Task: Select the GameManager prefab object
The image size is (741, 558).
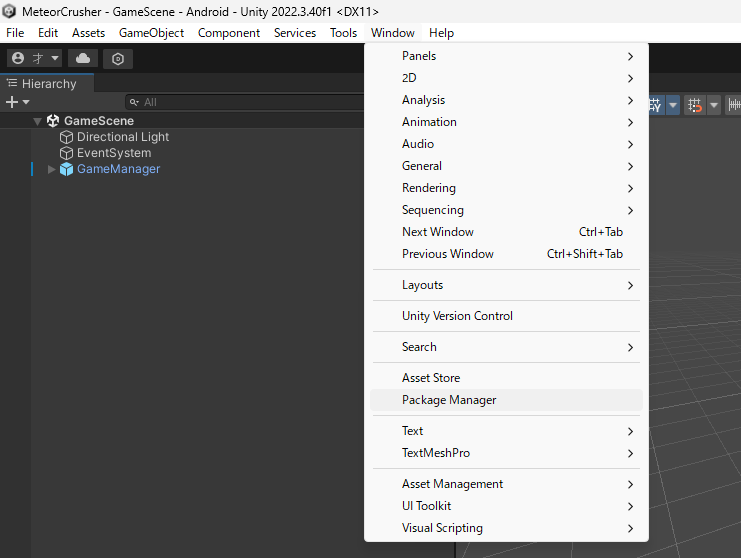Action: [118, 169]
